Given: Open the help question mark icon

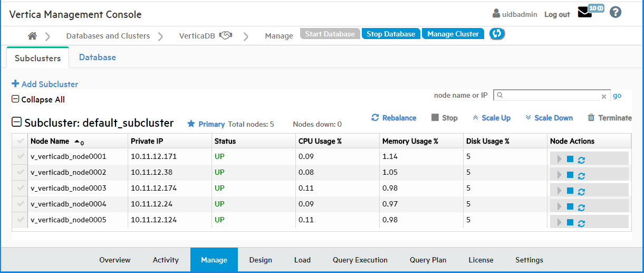Looking at the screenshot, I should pos(615,13).
